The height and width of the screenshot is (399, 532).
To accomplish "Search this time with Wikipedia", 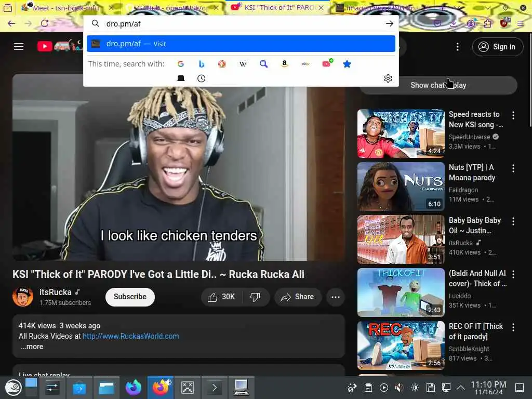I will (243, 64).
